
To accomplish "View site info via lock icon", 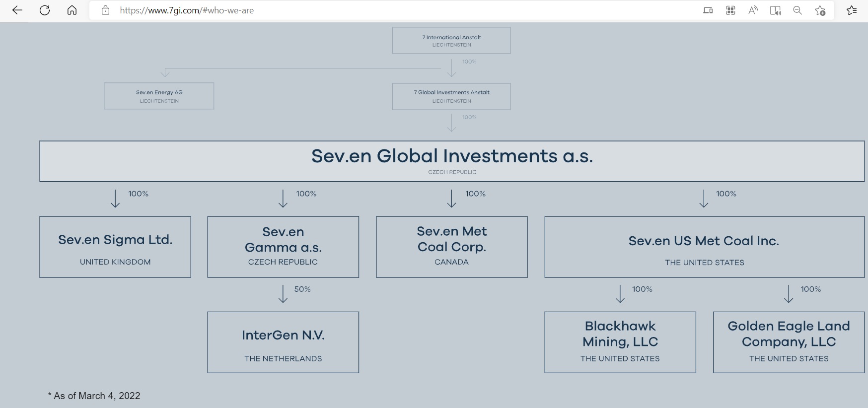I will point(105,10).
